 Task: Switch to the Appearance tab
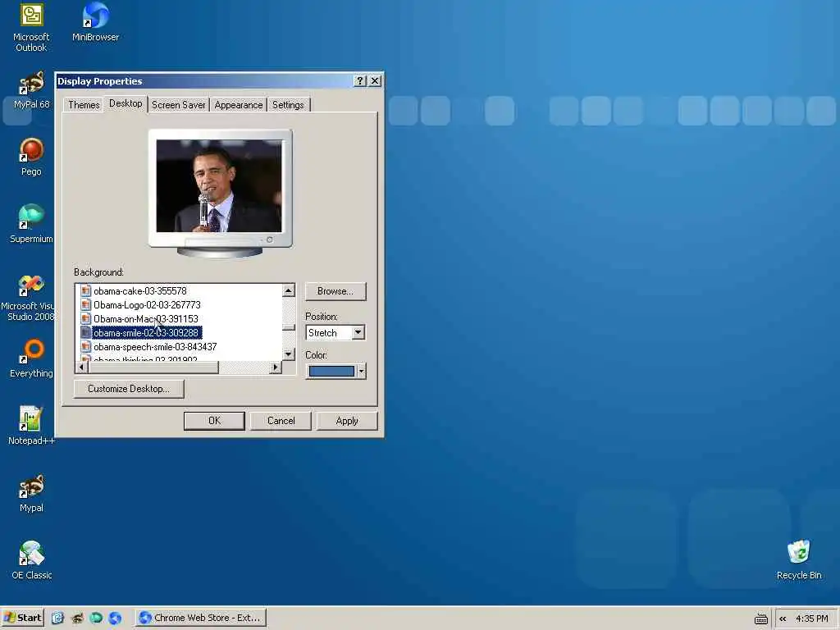click(x=239, y=105)
